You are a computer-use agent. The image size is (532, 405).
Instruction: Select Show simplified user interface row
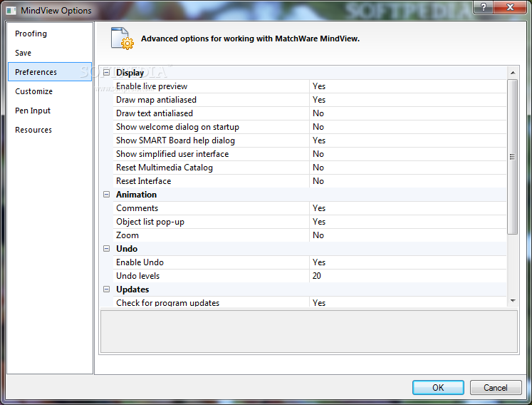(309, 154)
